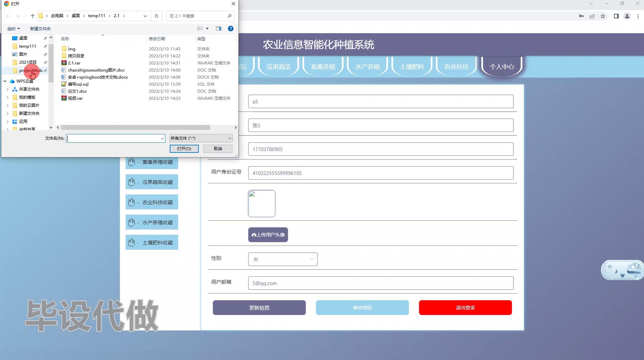Select the img folder icon
The width and height of the screenshot is (644, 360).
pos(64,49)
